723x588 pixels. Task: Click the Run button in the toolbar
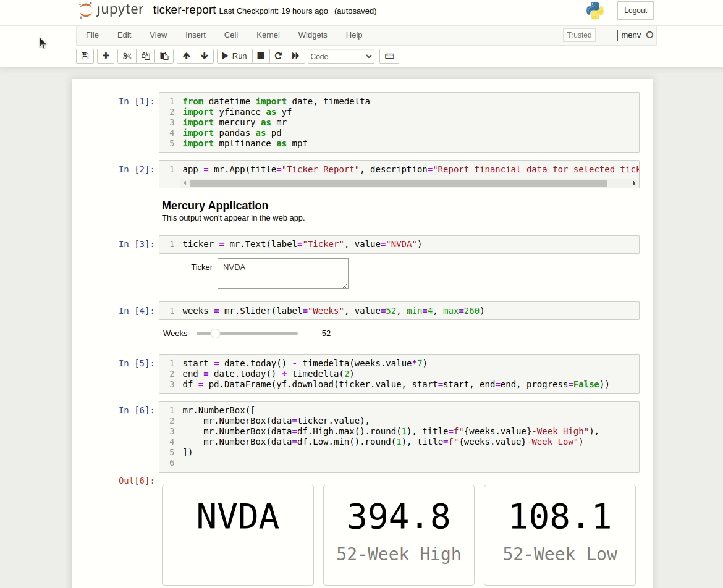point(234,56)
